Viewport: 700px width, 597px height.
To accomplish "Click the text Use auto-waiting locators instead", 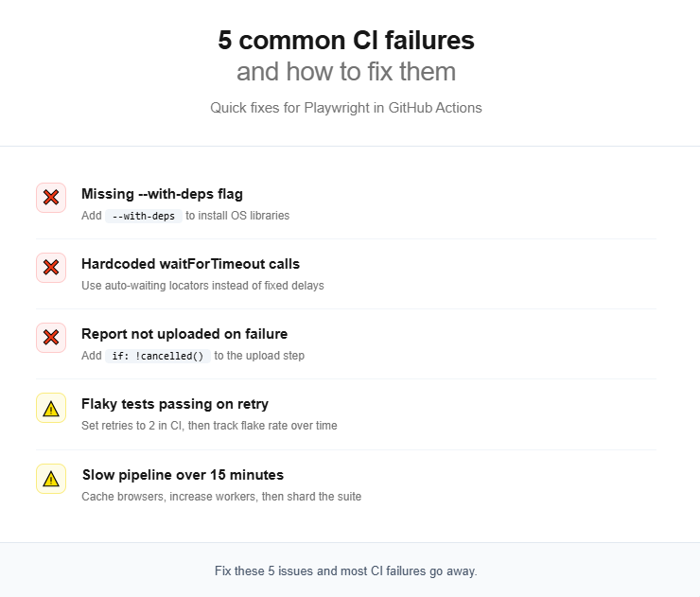I will pos(202,286).
